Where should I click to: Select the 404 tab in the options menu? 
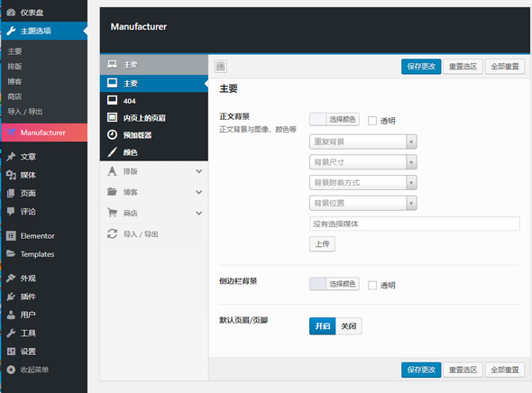(154, 101)
